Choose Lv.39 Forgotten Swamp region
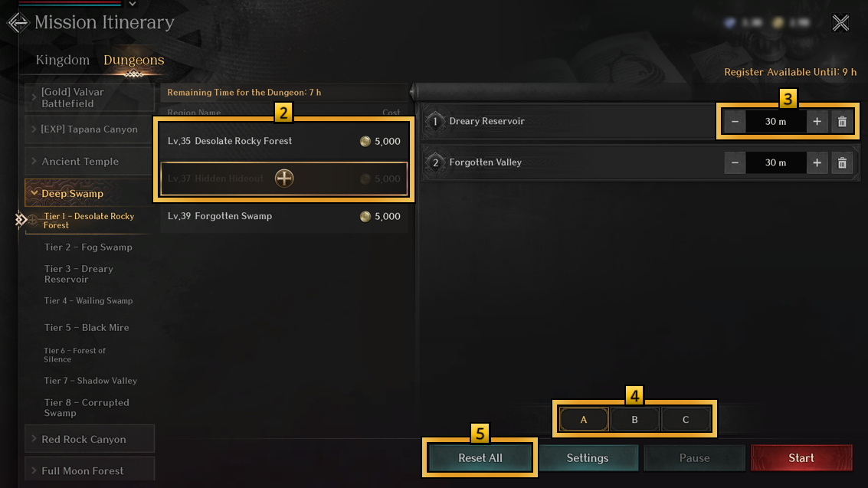This screenshot has width=868, height=488. coord(284,216)
